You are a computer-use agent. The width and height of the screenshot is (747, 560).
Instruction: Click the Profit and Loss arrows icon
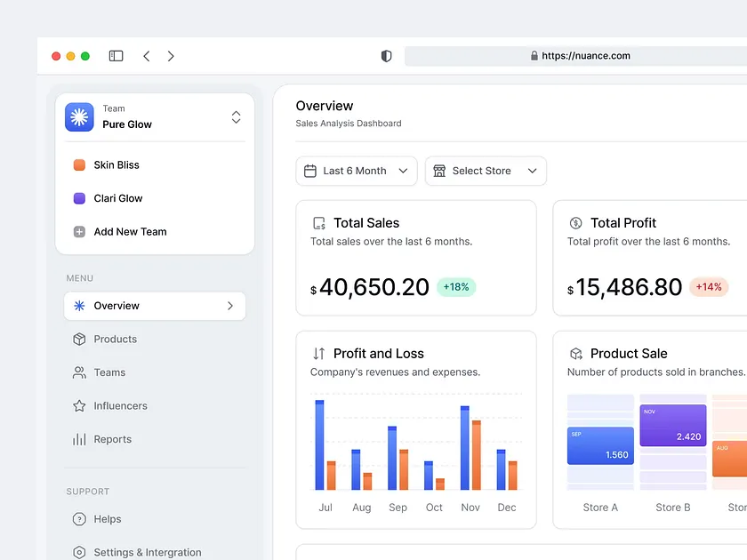click(x=318, y=354)
